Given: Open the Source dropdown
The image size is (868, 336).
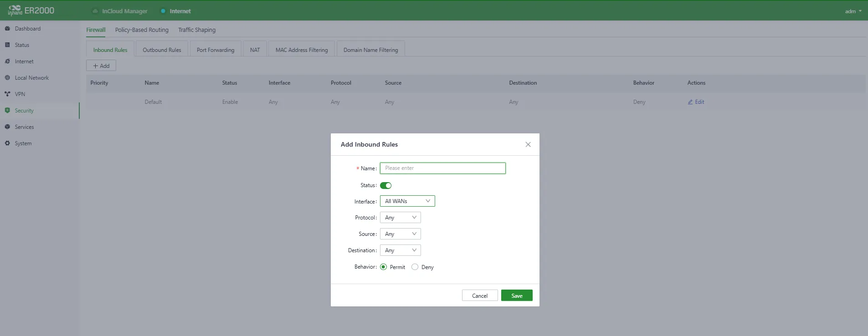Looking at the screenshot, I should 401,234.
